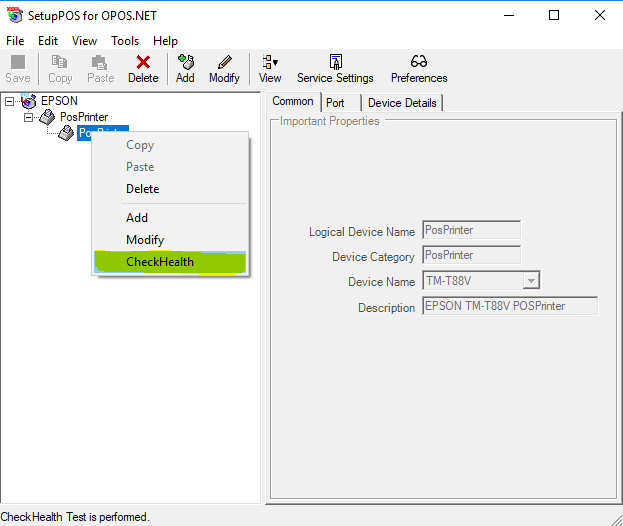The image size is (623, 526).
Task: Run CheckHealth from the context menu
Action: point(170,262)
